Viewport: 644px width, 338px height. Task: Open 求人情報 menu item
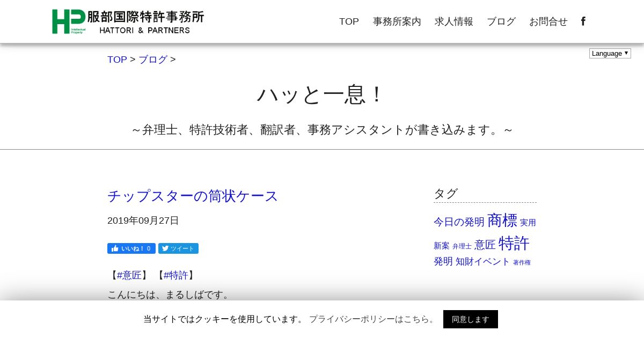pos(454,21)
